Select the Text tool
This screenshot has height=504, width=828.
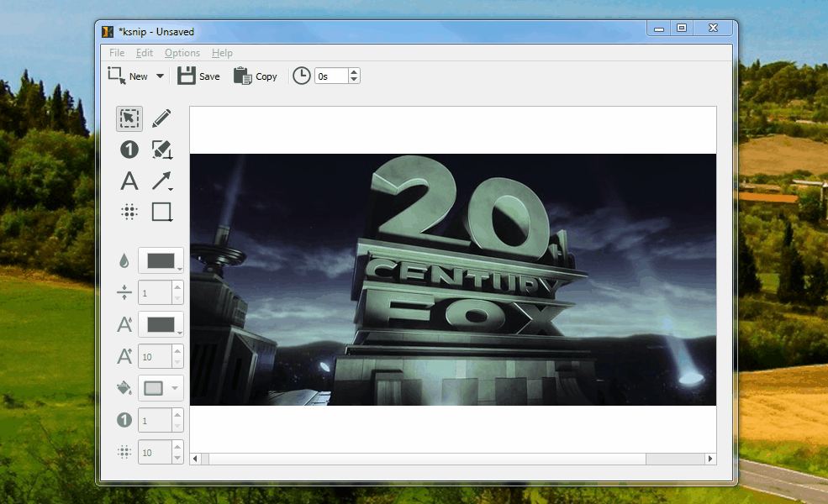tap(129, 181)
